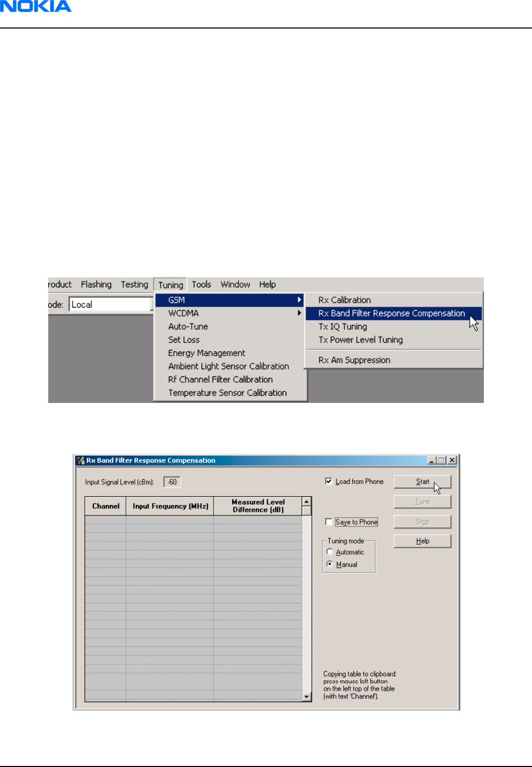Click the Channel column header
The image size is (532, 767).
click(x=106, y=506)
